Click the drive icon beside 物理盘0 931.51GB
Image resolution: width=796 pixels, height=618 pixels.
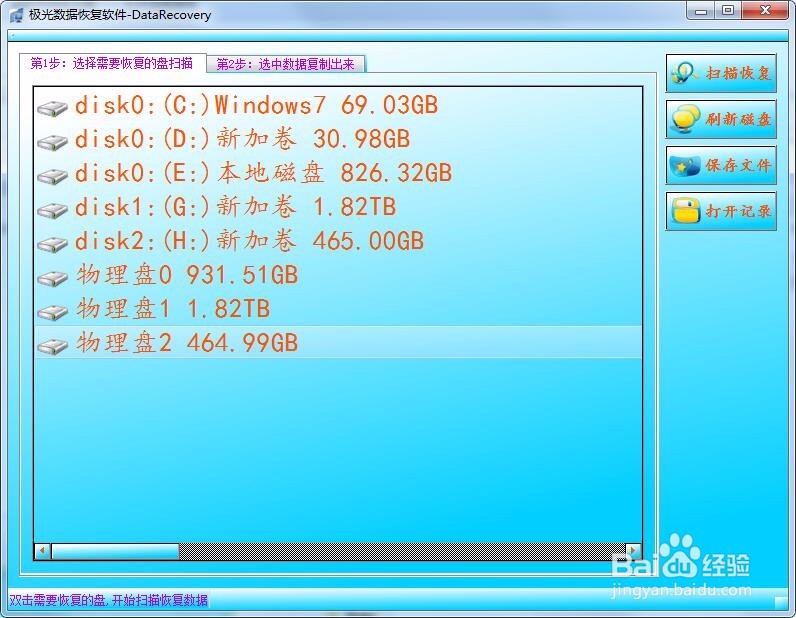pos(52,278)
